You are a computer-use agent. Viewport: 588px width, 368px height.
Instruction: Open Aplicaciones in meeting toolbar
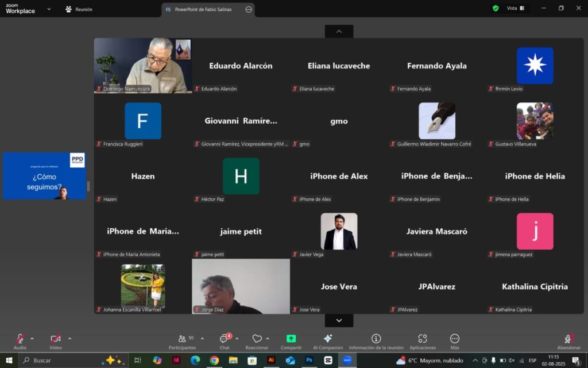click(x=423, y=341)
